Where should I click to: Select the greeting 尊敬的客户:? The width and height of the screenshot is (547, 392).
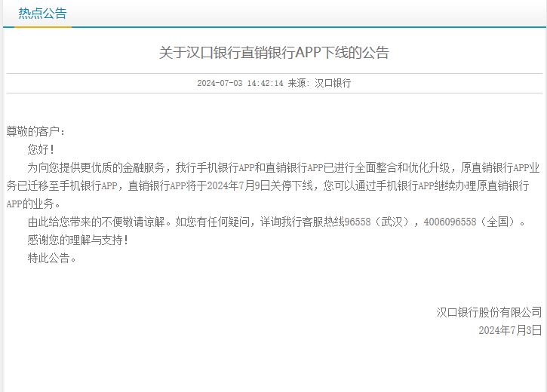pyautogui.click(x=35, y=131)
